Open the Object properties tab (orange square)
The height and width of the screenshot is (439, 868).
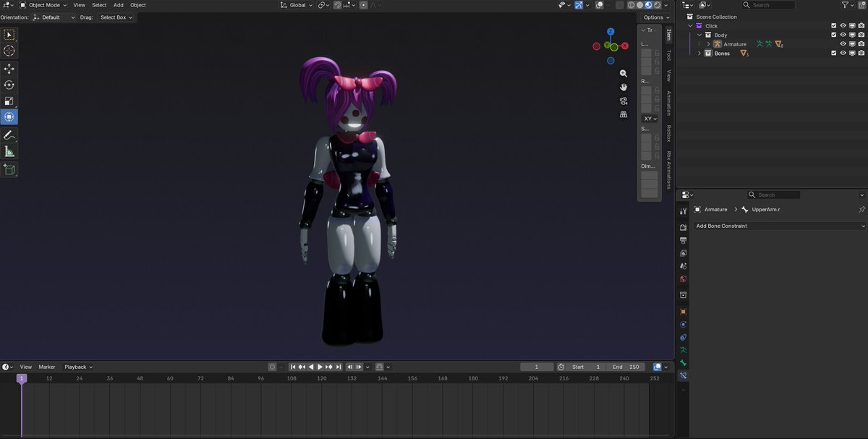pyautogui.click(x=683, y=312)
